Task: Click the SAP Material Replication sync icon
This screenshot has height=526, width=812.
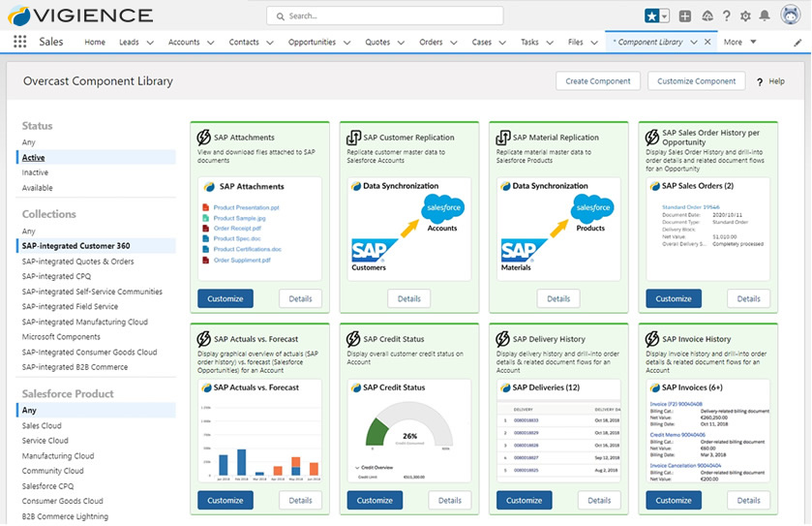Action: coord(503,138)
